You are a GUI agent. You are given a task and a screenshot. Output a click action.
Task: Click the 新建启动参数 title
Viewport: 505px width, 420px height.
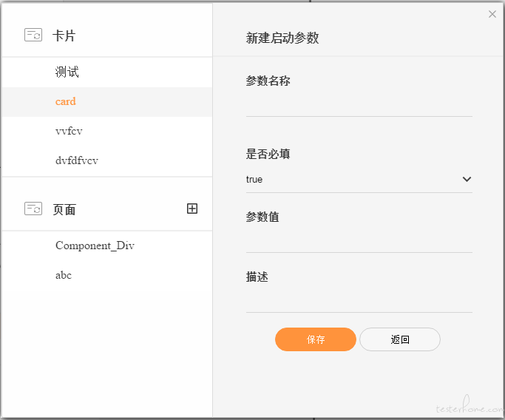tap(282, 38)
